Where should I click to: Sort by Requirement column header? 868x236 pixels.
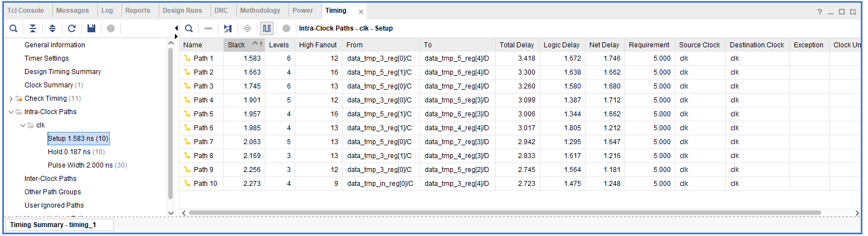point(649,45)
